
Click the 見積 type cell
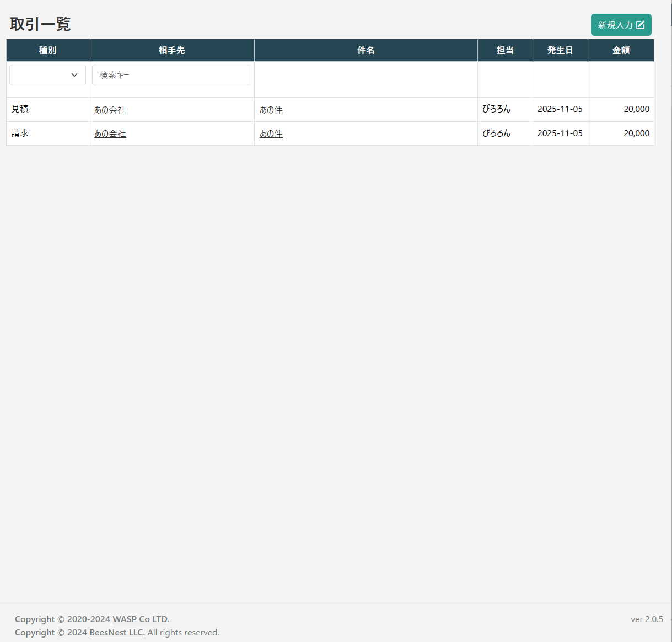click(20, 109)
